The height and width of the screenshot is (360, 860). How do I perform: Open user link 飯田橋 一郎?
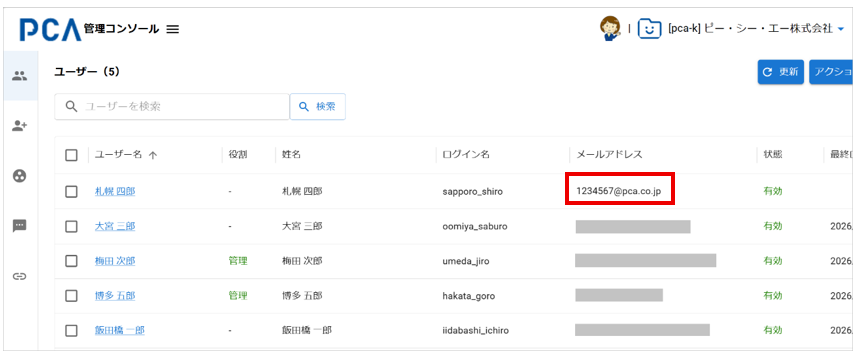pyautogui.click(x=120, y=330)
